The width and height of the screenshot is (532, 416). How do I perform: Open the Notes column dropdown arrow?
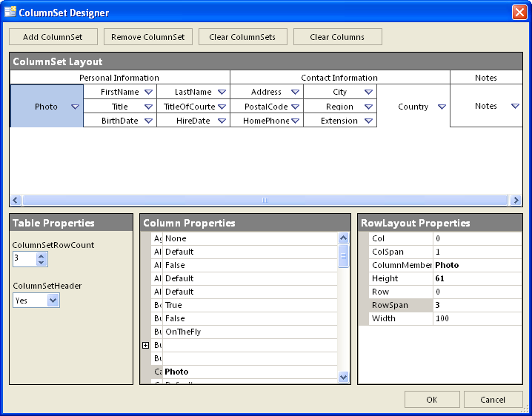click(515, 106)
